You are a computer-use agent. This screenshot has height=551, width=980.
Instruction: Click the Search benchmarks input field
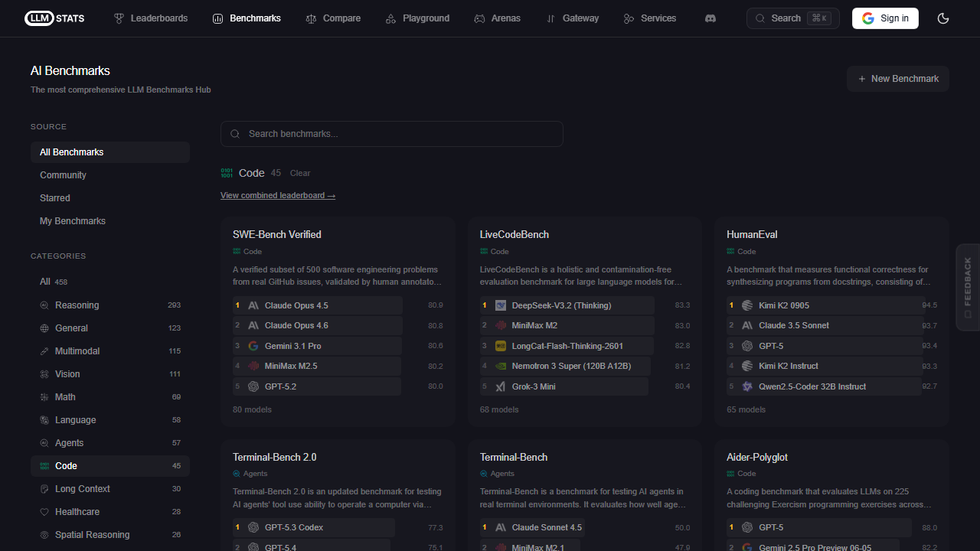click(391, 133)
